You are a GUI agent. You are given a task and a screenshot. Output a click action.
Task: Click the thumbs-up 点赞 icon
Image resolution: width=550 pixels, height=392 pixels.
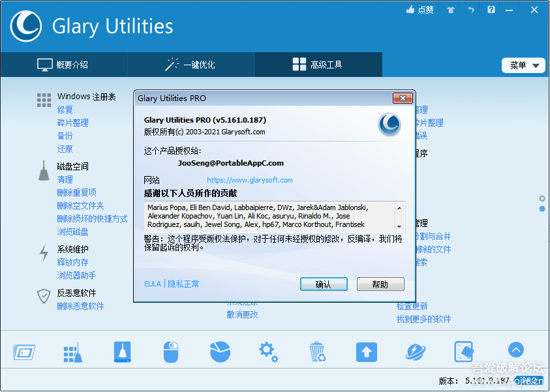(410, 10)
